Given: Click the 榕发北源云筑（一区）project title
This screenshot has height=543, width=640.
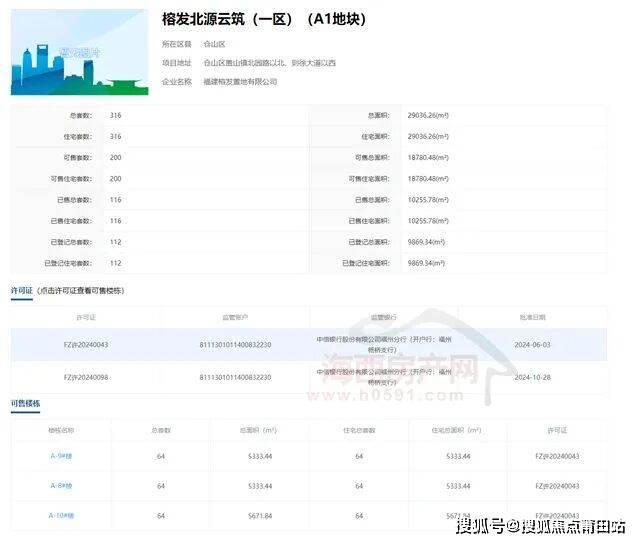Looking at the screenshot, I should pyautogui.click(x=264, y=19).
